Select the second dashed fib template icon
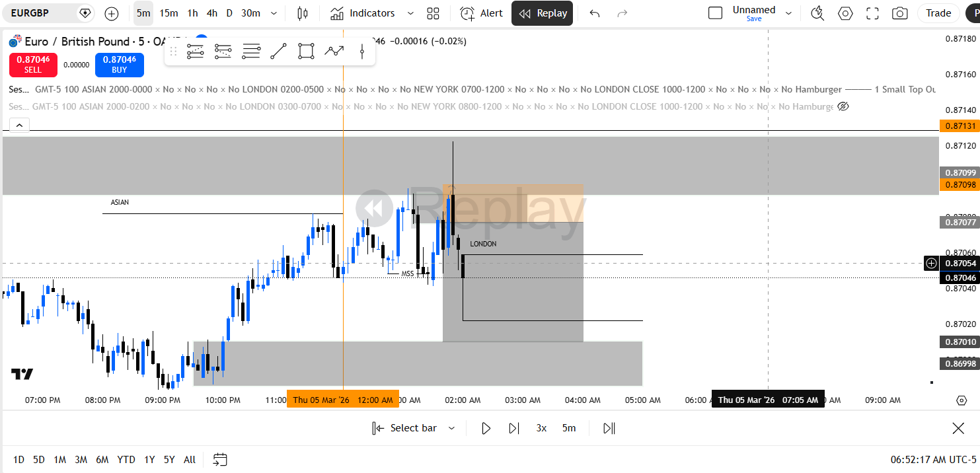This screenshot has width=980, height=473. click(x=223, y=52)
